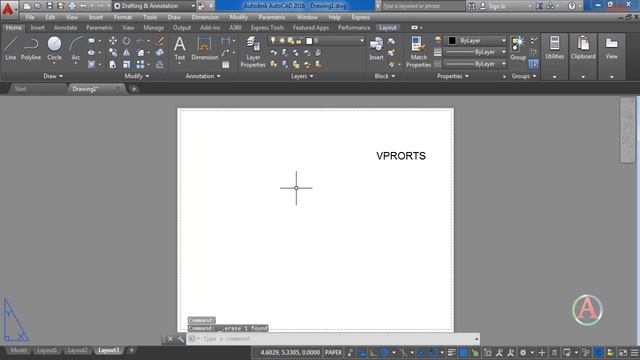
Task: Switch to the Layout1 tab
Action: coord(47,350)
